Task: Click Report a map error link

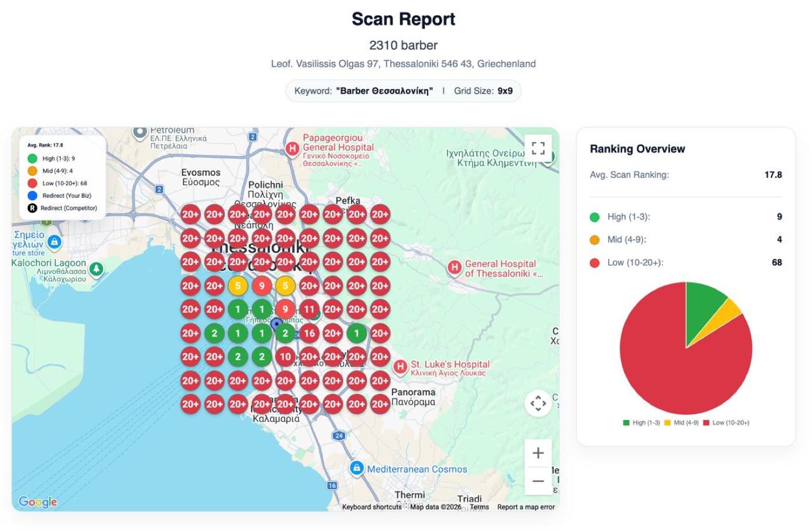Action: click(526, 507)
